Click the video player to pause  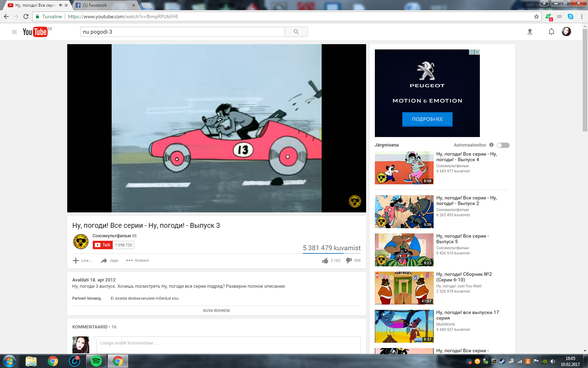(x=217, y=128)
